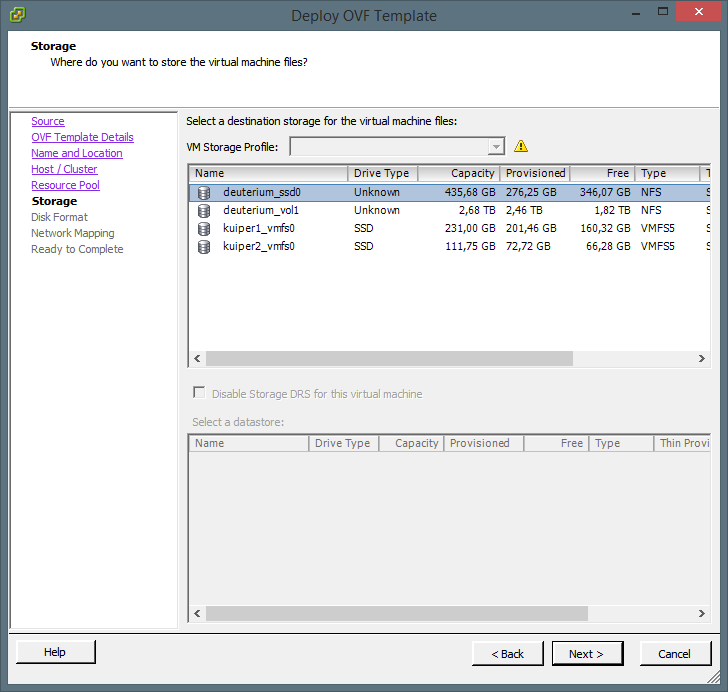Toggle Disable Storage DRS checkbox

point(199,394)
